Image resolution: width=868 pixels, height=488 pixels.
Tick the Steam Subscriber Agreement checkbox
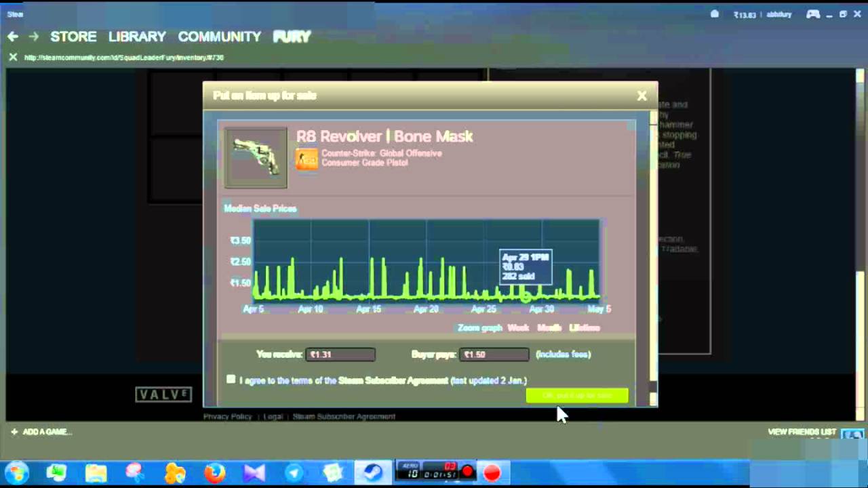[x=231, y=380]
